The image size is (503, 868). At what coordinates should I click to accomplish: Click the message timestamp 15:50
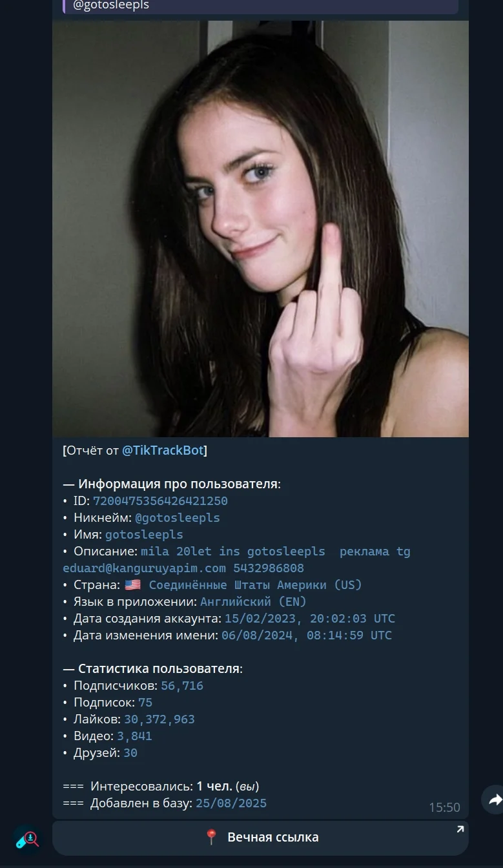tap(444, 807)
